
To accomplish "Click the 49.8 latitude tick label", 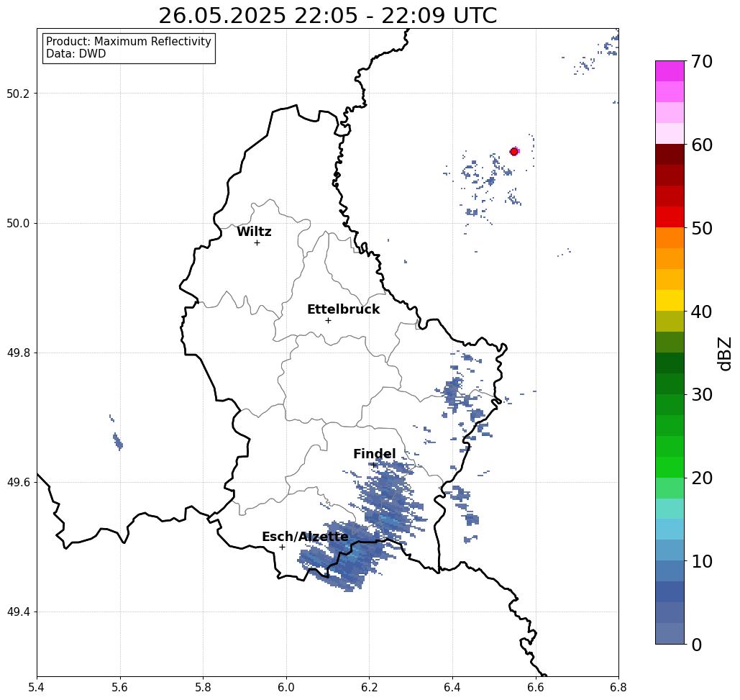I will [x=18, y=353].
